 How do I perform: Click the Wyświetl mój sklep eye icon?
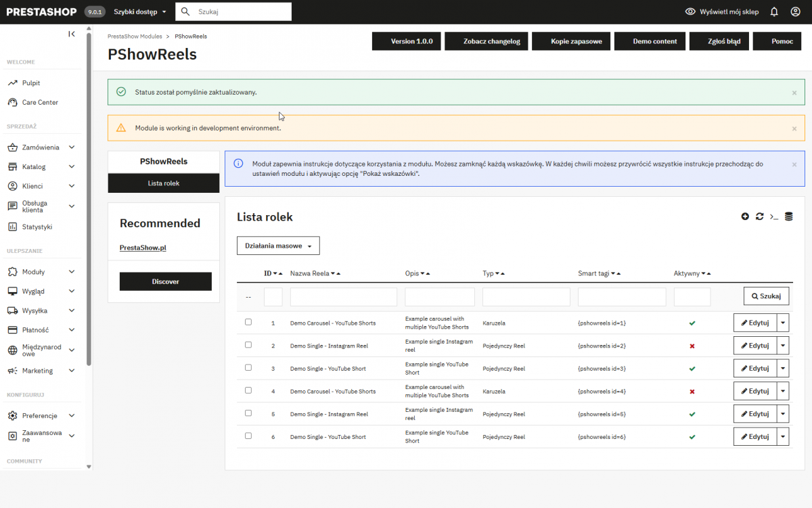point(690,11)
